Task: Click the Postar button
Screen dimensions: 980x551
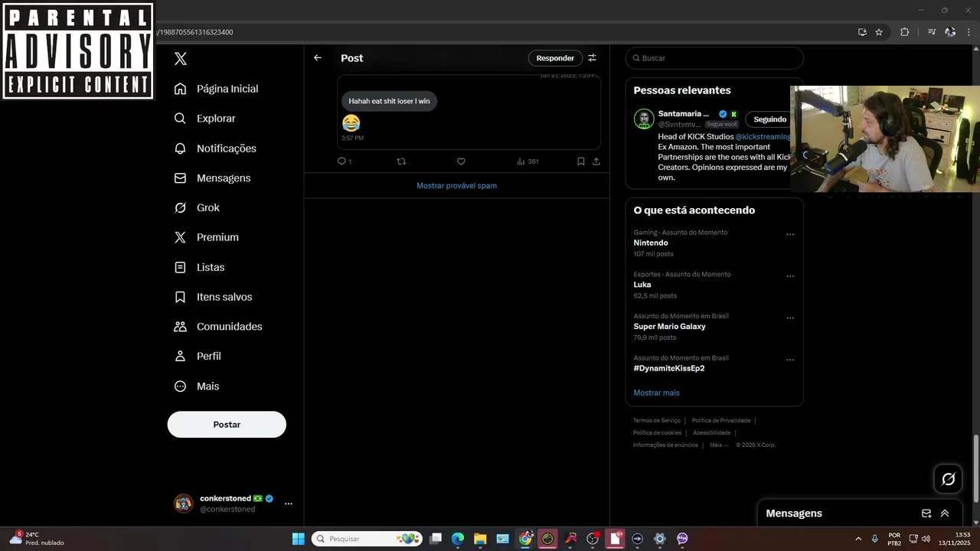Action: coord(227,425)
